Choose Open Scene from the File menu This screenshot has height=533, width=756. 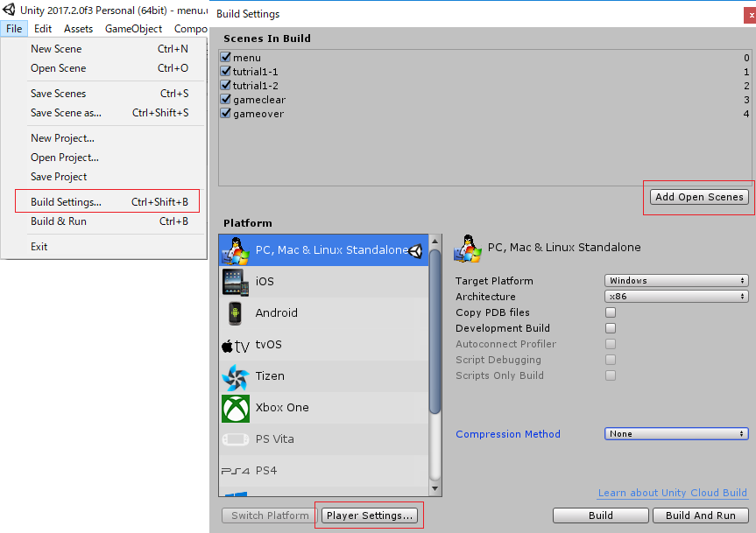point(110,68)
